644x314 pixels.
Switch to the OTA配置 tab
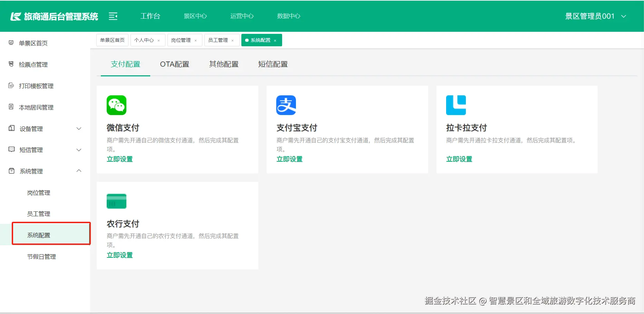pyautogui.click(x=174, y=64)
